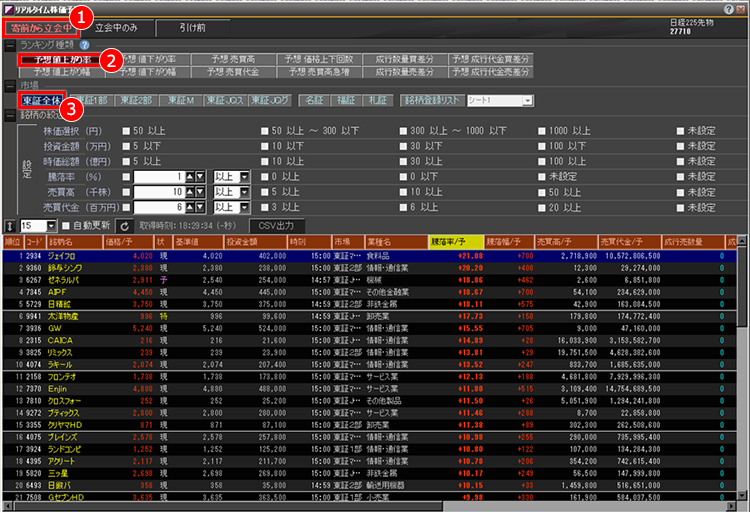
Task: Collapse the ランキング種類 section
Action: click(9, 45)
